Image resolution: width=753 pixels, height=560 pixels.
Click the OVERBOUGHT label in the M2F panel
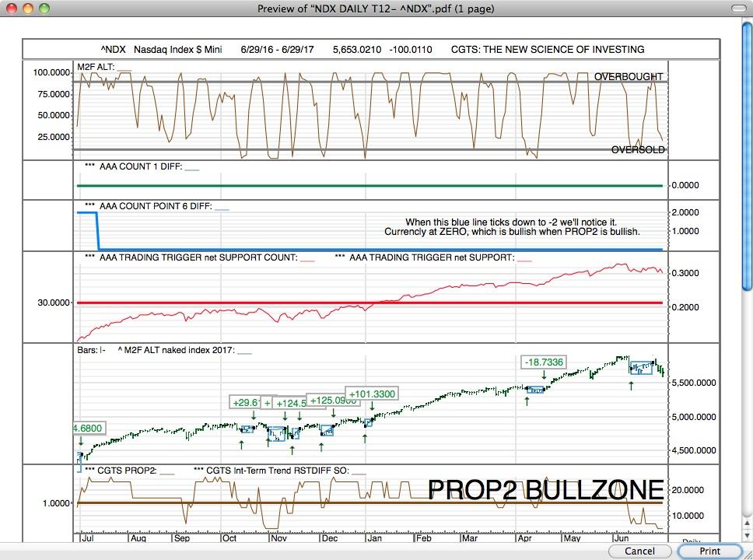[629, 76]
